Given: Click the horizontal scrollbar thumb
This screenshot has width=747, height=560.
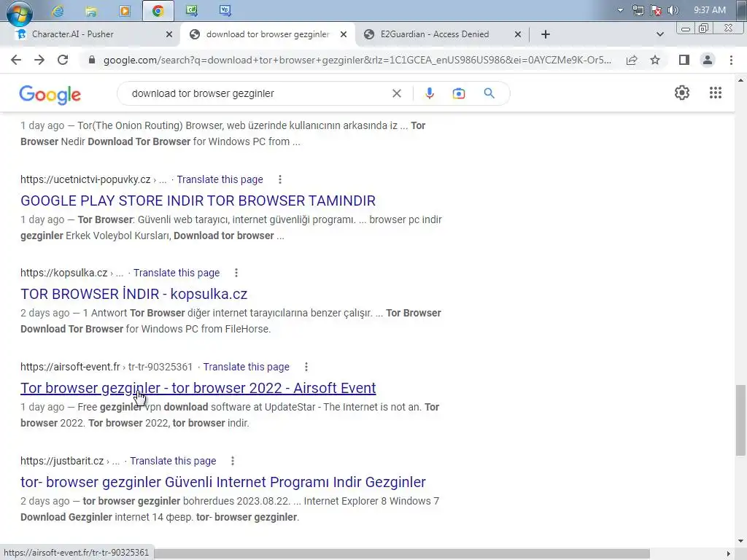Looking at the screenshot, I should [x=402, y=553].
